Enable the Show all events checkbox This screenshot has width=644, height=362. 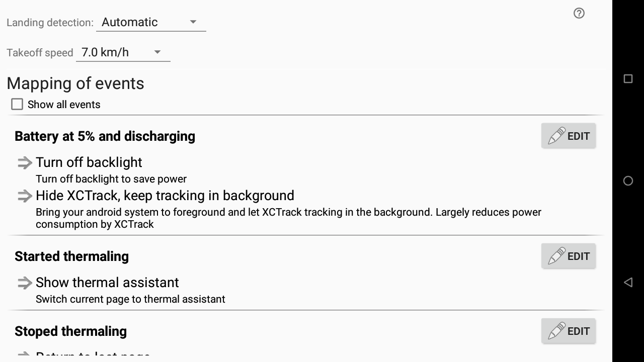[17, 104]
